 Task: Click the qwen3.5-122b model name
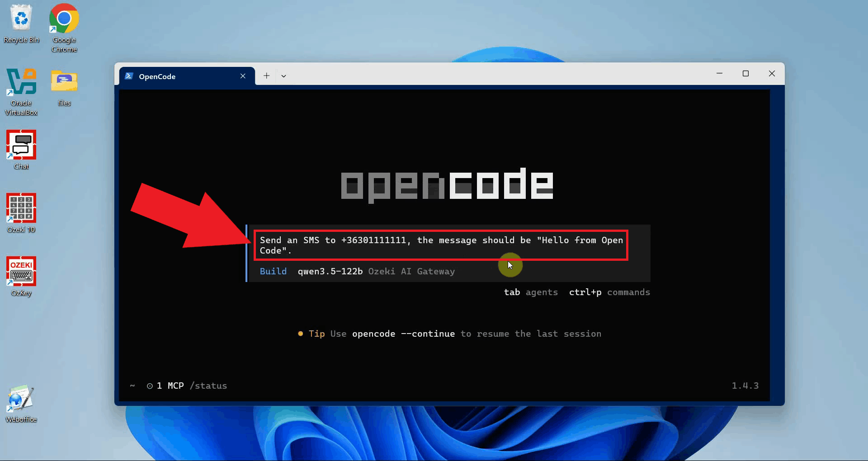click(x=330, y=271)
